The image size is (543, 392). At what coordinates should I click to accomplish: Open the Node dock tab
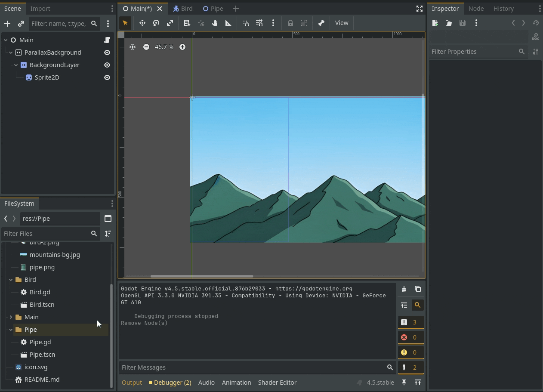476,9
